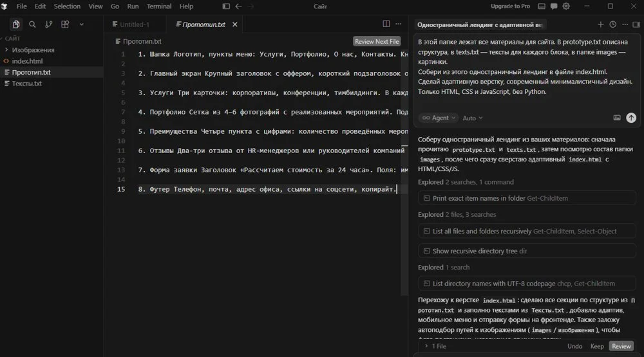Start new chat with plus icon
This screenshot has height=357, width=644.
[600, 24]
